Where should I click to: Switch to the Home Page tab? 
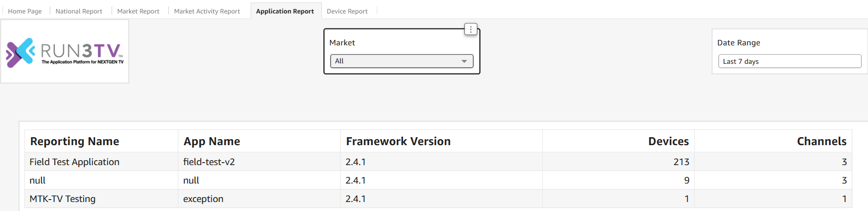point(25,11)
